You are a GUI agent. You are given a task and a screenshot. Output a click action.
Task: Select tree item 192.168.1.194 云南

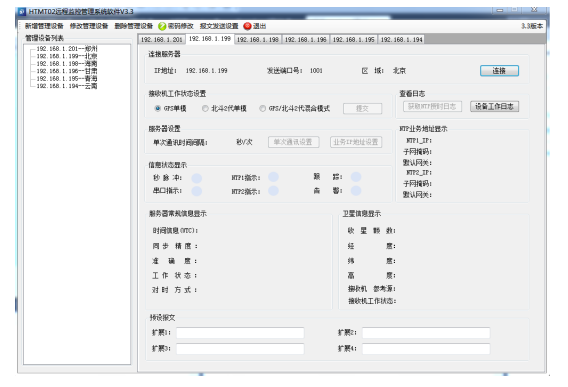pyautogui.click(x=67, y=86)
